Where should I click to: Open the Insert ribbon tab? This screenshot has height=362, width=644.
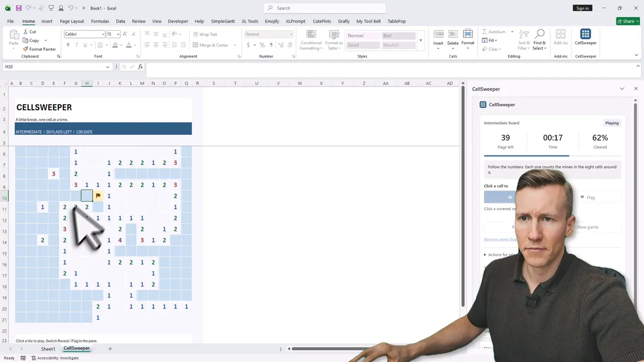click(x=47, y=21)
